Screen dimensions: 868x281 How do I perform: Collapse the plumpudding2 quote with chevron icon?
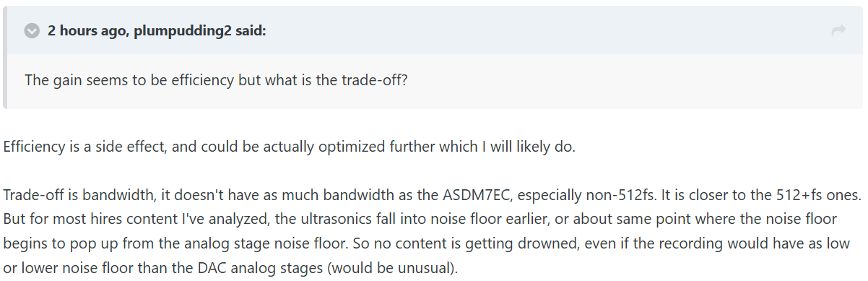pyautogui.click(x=32, y=31)
